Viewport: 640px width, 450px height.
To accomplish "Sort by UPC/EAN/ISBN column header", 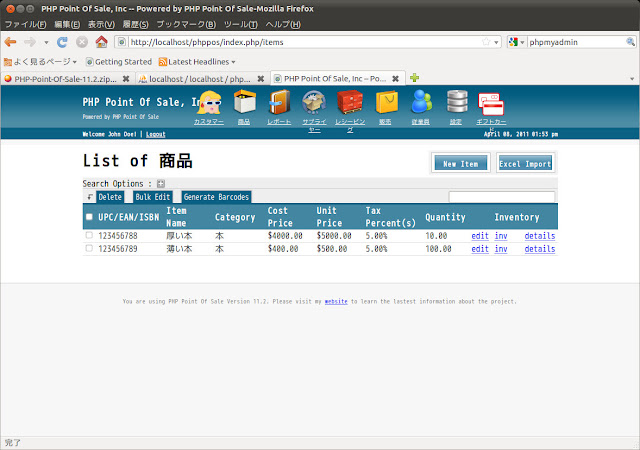I will pos(129,217).
